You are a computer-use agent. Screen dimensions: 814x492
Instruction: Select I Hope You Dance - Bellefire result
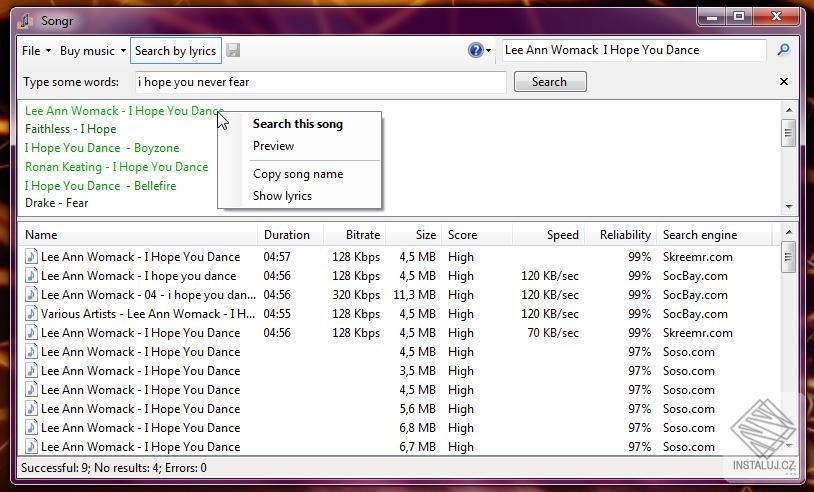point(100,186)
